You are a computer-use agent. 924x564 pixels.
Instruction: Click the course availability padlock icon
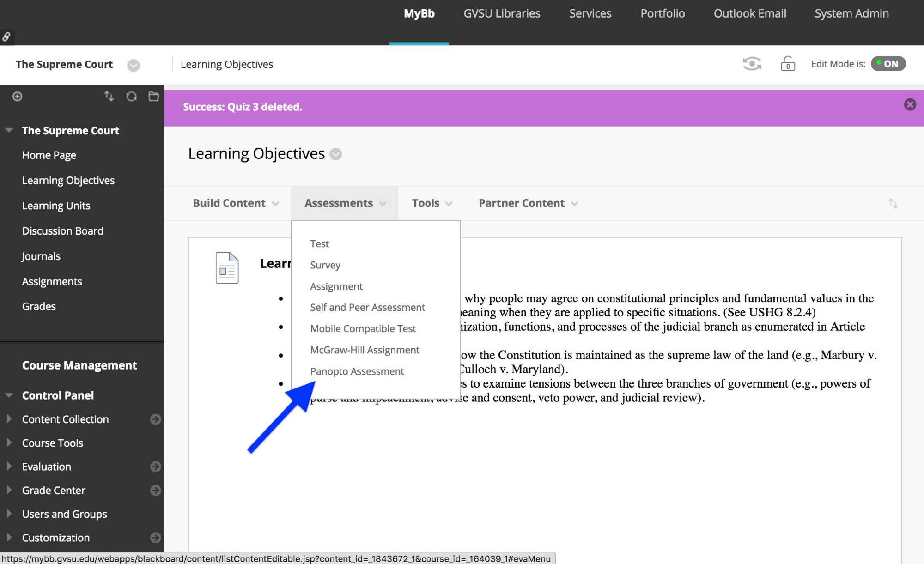tap(788, 64)
